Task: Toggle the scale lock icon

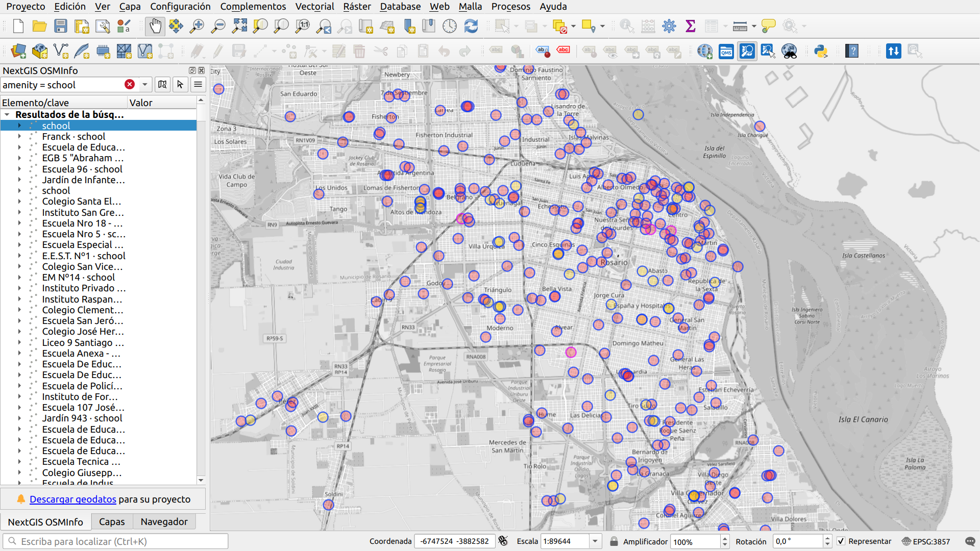Action: click(614, 541)
